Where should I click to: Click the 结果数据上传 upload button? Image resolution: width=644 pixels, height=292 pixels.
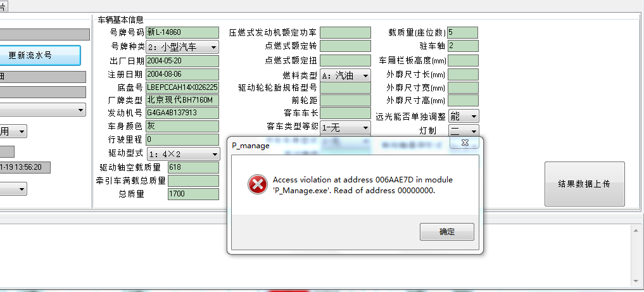click(x=584, y=184)
